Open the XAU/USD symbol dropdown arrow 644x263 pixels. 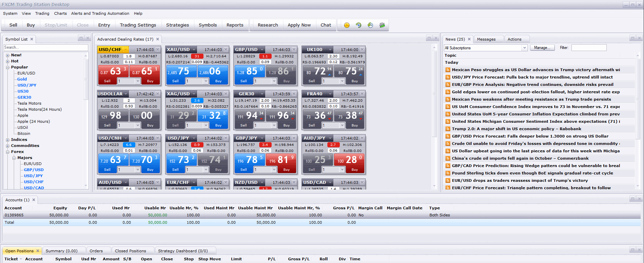[x=194, y=50]
